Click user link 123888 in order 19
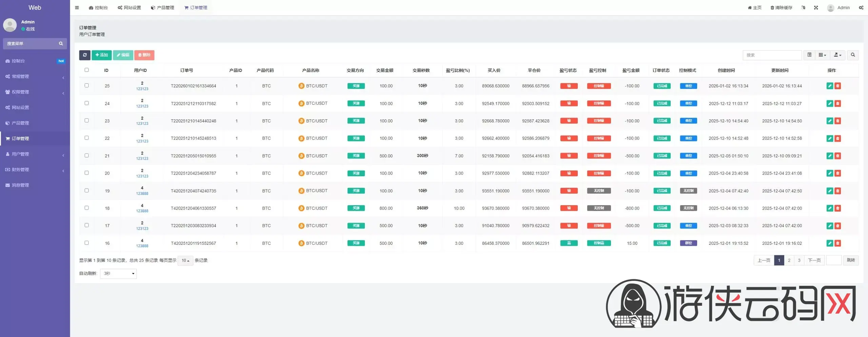 [x=142, y=194]
